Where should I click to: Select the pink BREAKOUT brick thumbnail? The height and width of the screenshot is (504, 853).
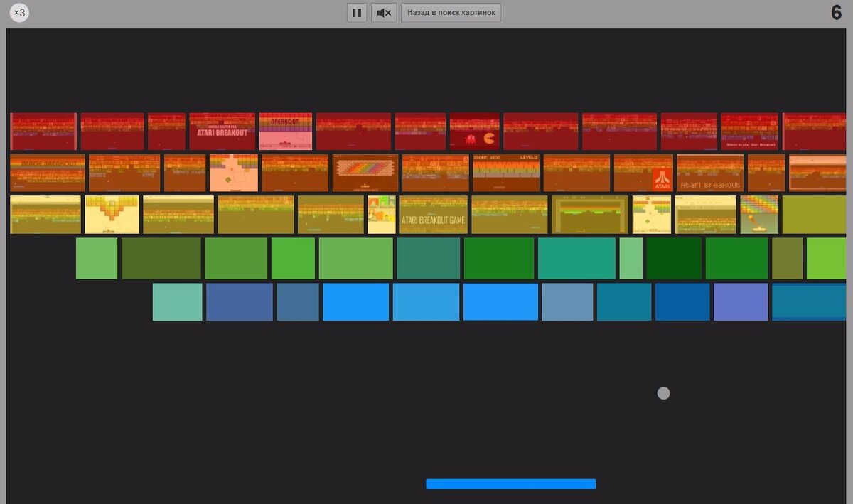[286, 132]
